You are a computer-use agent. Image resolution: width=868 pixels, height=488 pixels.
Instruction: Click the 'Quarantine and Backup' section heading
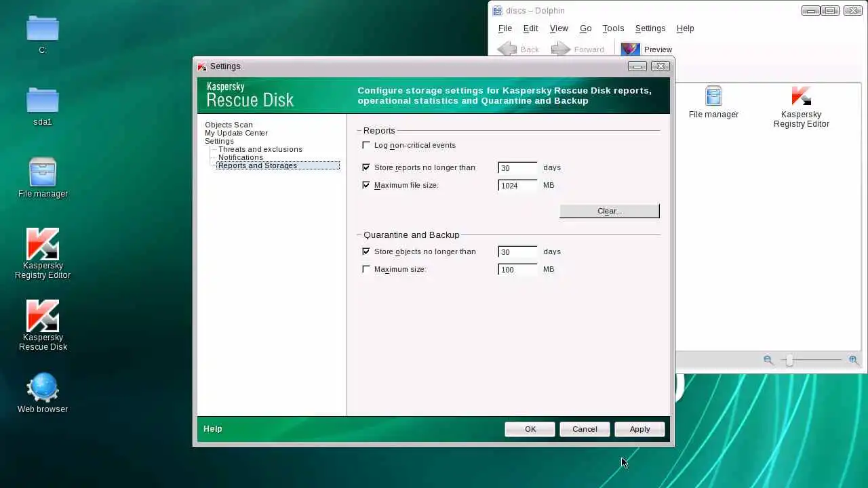pyautogui.click(x=412, y=235)
